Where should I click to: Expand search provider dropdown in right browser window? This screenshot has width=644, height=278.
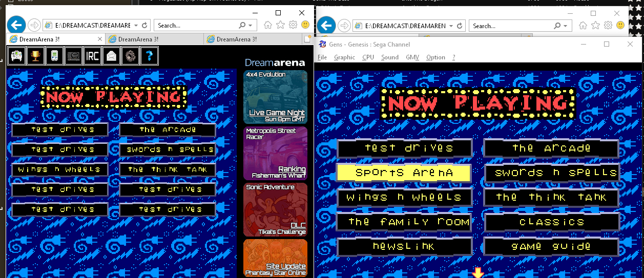pos(566,26)
